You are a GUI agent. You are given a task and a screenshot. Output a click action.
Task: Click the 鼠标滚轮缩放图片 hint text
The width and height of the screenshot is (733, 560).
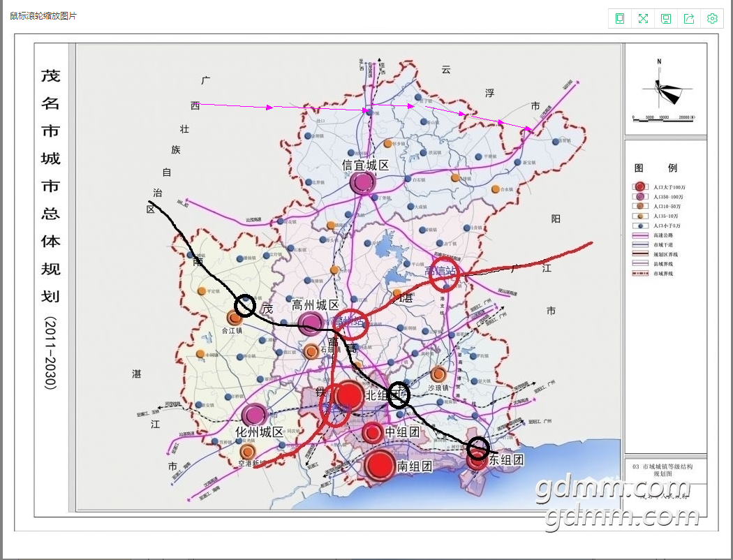pyautogui.click(x=43, y=16)
